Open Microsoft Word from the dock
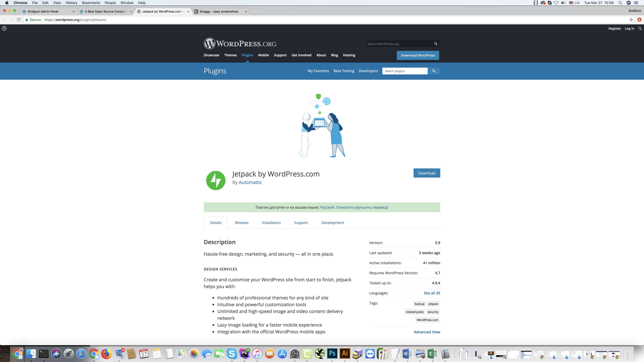Image resolution: width=644 pixels, height=362 pixels. (x=408, y=354)
